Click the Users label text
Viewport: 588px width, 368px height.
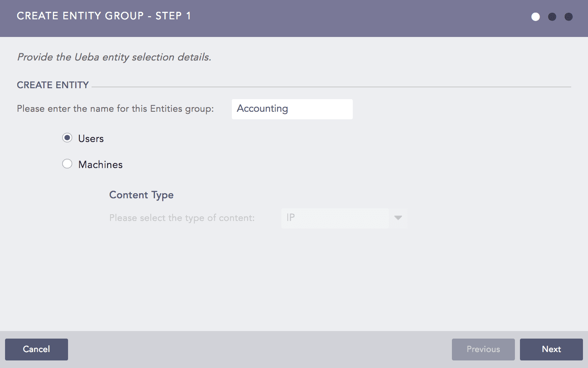[91, 138]
